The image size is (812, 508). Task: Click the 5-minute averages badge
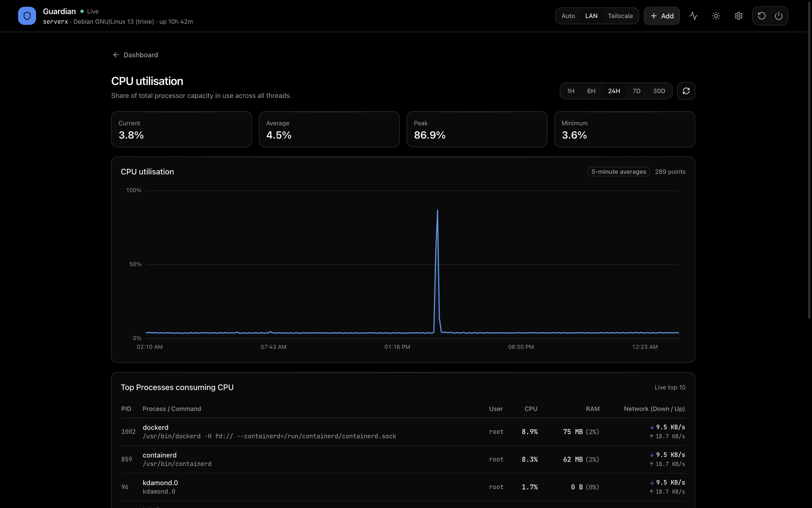[x=619, y=172]
